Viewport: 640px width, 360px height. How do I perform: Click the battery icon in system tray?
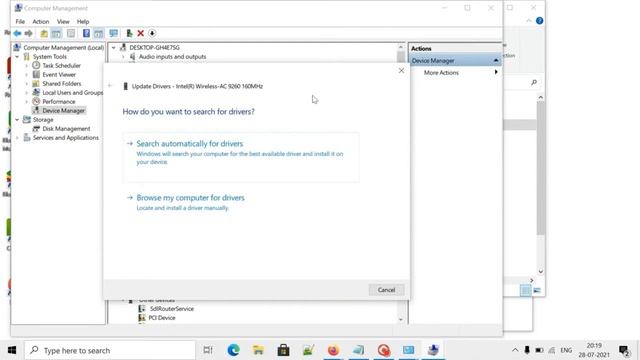pos(539,350)
